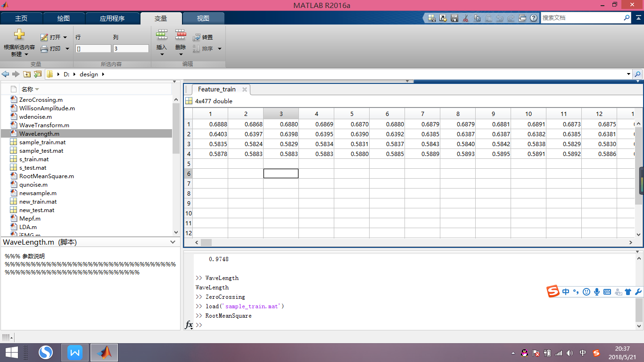Click the browse for folder icon
Screen dimensions: 644x362
coord(38,74)
